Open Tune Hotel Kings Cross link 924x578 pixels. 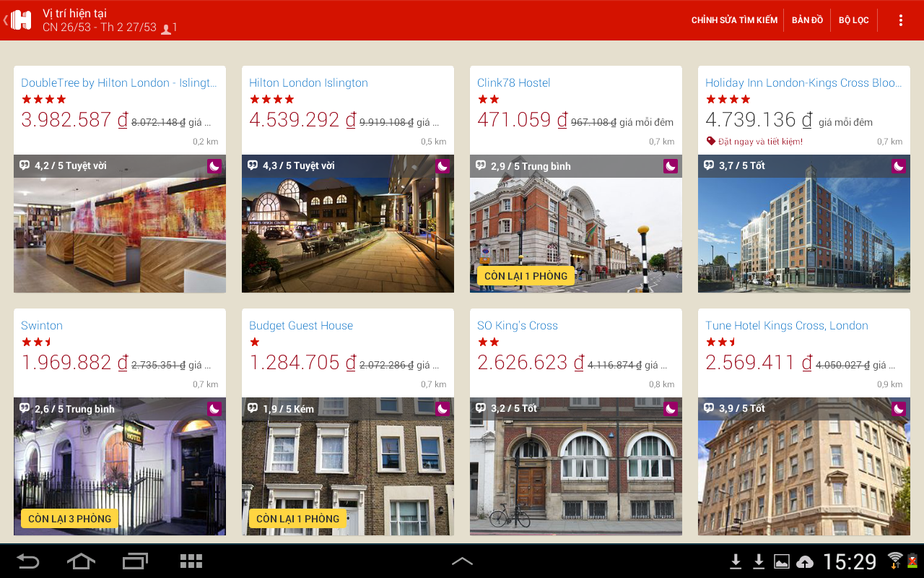787,325
